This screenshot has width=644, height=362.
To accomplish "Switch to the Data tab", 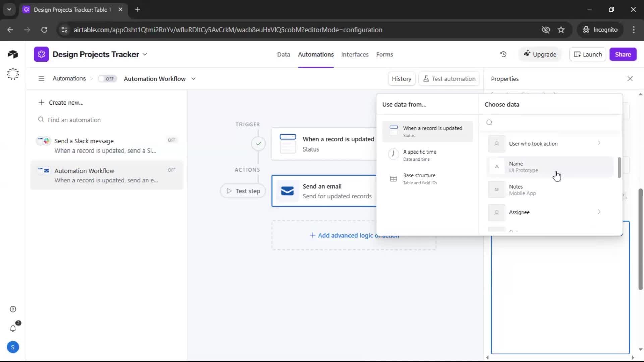I will click(x=283, y=54).
